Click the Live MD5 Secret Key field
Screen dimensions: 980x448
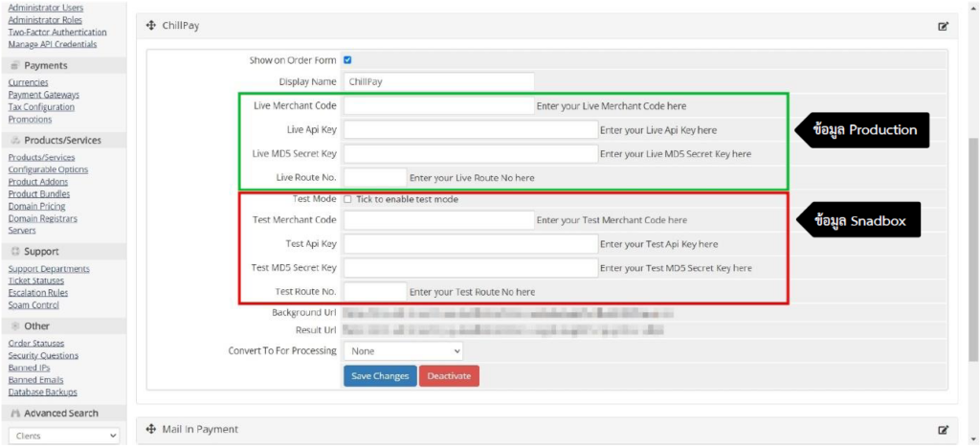pyautogui.click(x=471, y=154)
